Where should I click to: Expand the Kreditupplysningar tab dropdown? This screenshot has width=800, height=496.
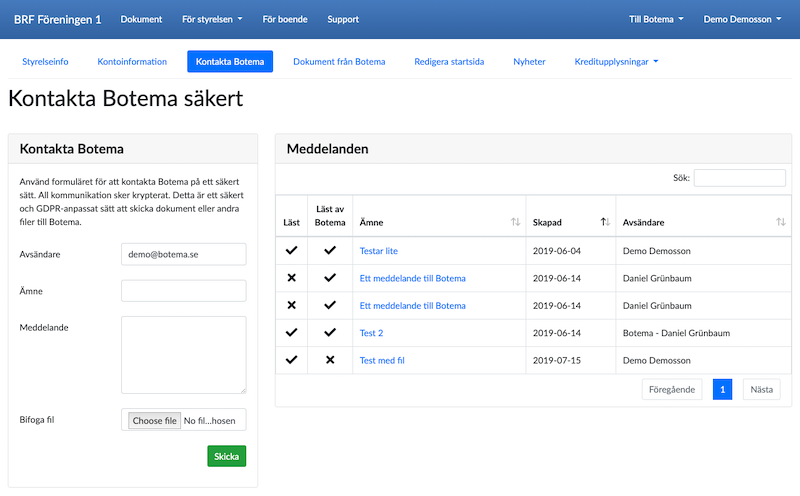click(617, 62)
